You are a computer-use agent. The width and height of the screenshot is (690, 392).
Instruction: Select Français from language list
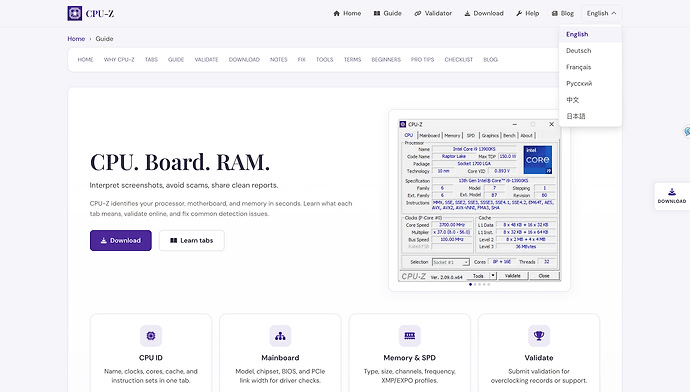pos(590,67)
